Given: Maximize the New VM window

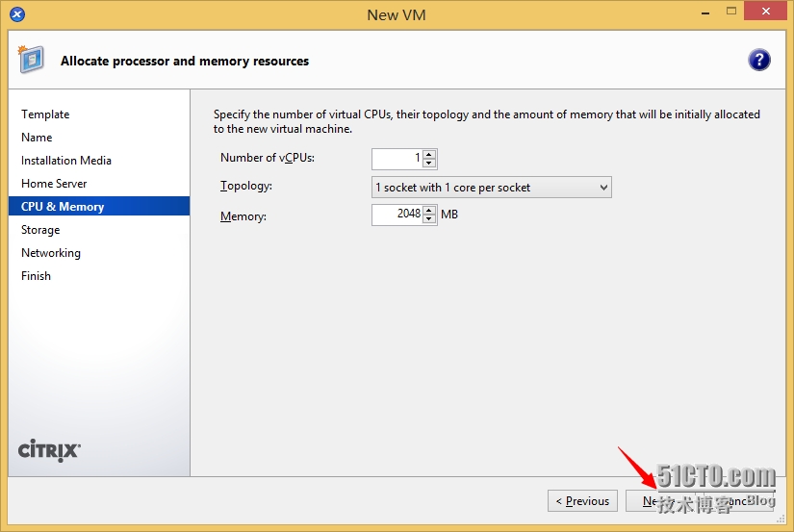Looking at the screenshot, I should [730, 12].
